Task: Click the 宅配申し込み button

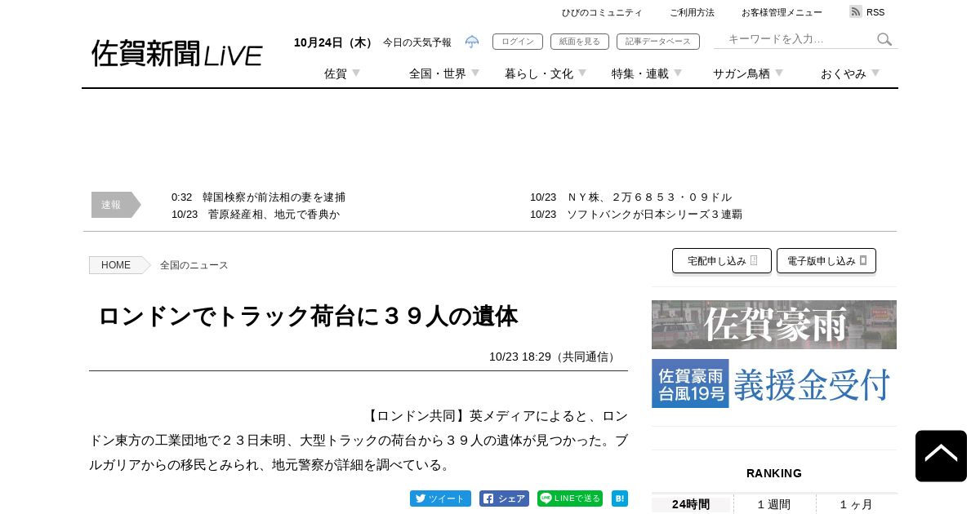Action: point(722,261)
